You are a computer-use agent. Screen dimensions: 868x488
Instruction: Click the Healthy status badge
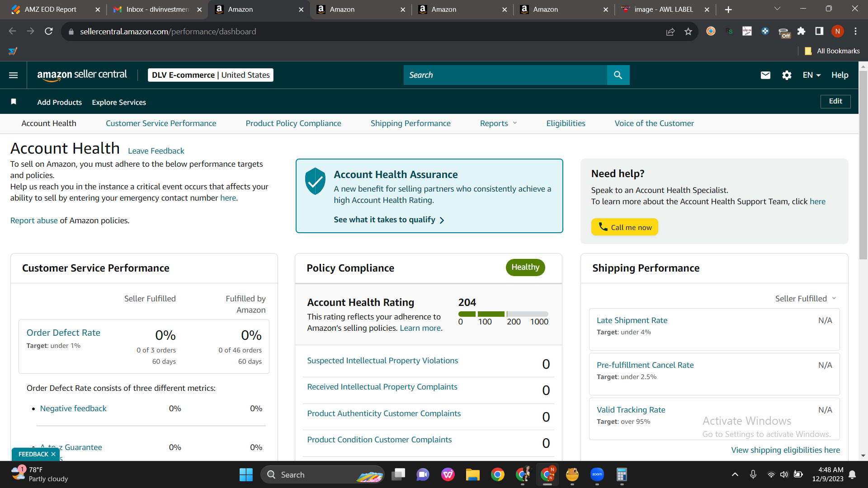point(525,267)
